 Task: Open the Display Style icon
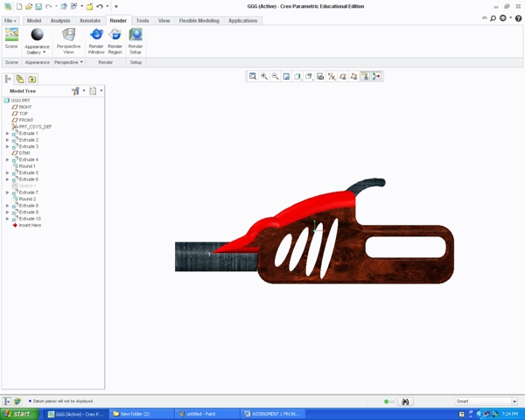click(297, 76)
